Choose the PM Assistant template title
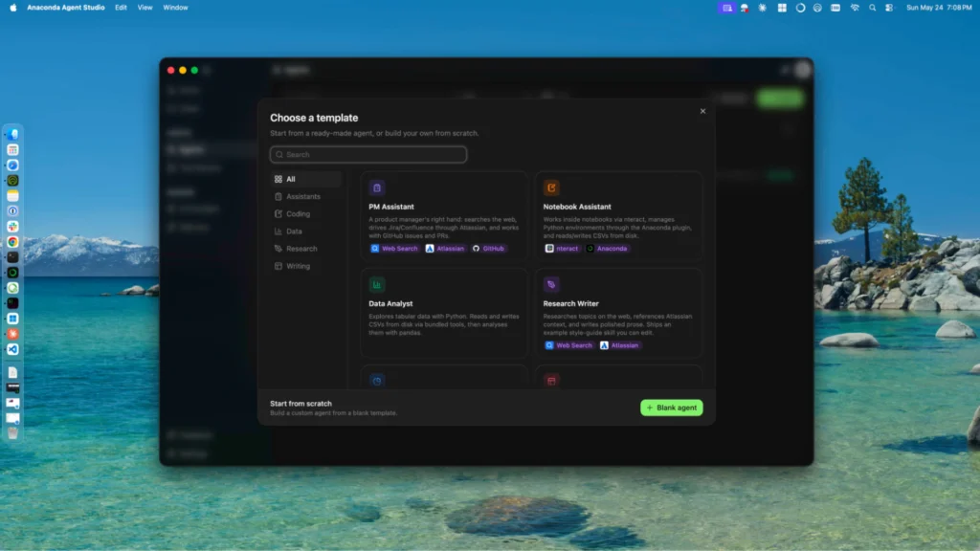The width and height of the screenshot is (980, 551). tap(391, 207)
